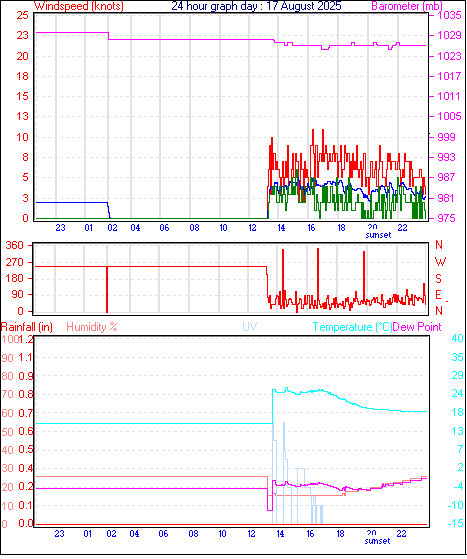Click the 'UV' legend label
Screen dimensions: 467x559
(250, 327)
